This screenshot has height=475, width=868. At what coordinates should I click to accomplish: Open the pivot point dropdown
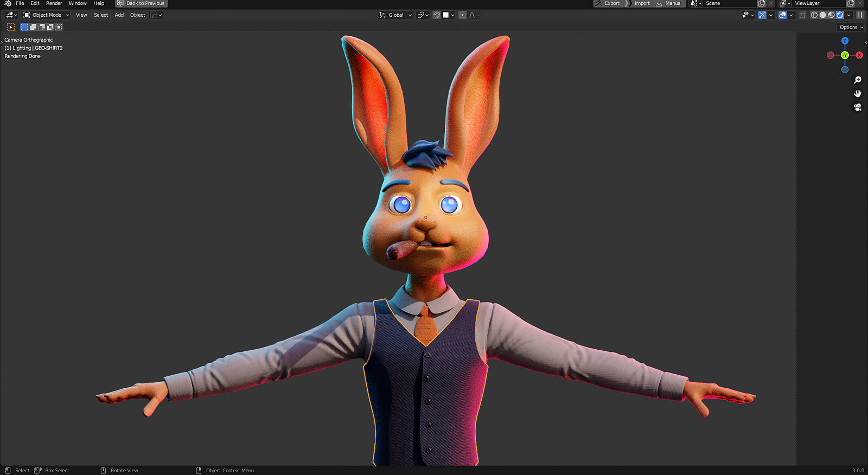[x=423, y=15]
